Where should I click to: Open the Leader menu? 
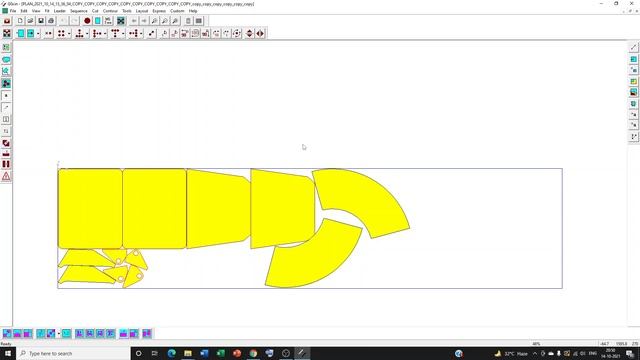(60, 11)
